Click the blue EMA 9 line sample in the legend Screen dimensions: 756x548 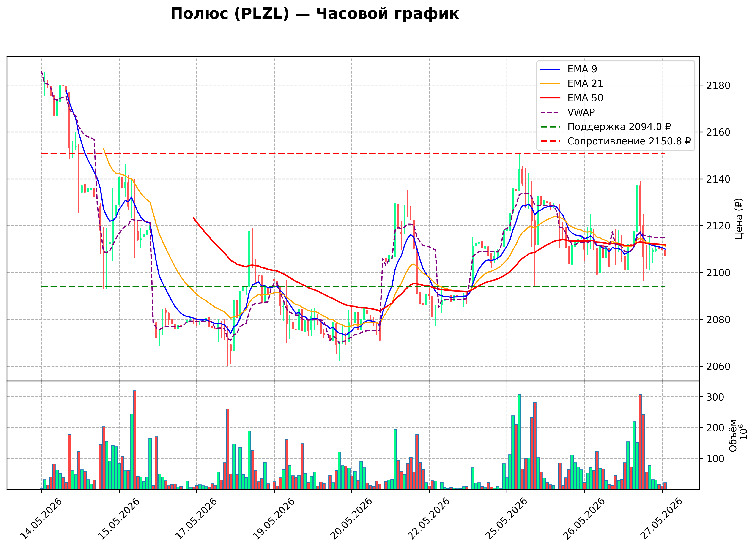pos(550,69)
